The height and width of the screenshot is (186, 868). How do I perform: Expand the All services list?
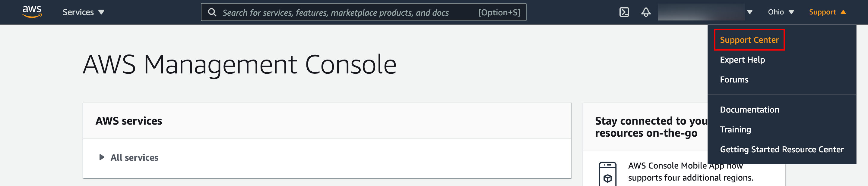click(x=135, y=157)
